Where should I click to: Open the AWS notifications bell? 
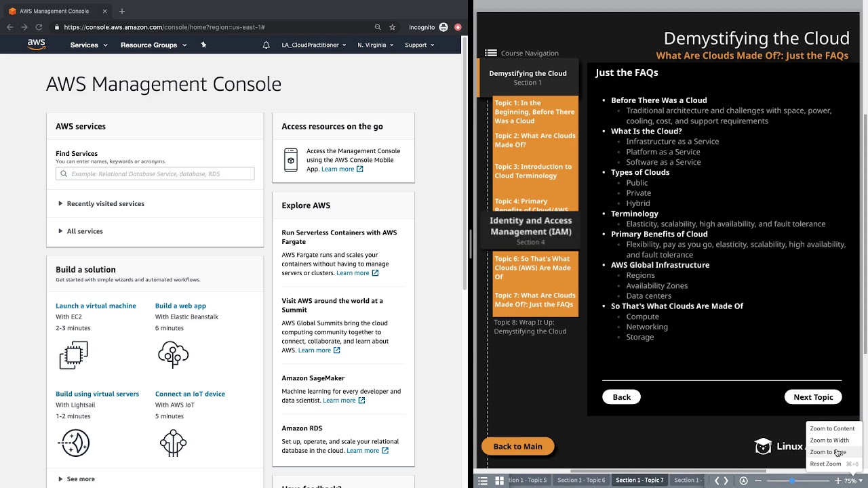click(266, 45)
